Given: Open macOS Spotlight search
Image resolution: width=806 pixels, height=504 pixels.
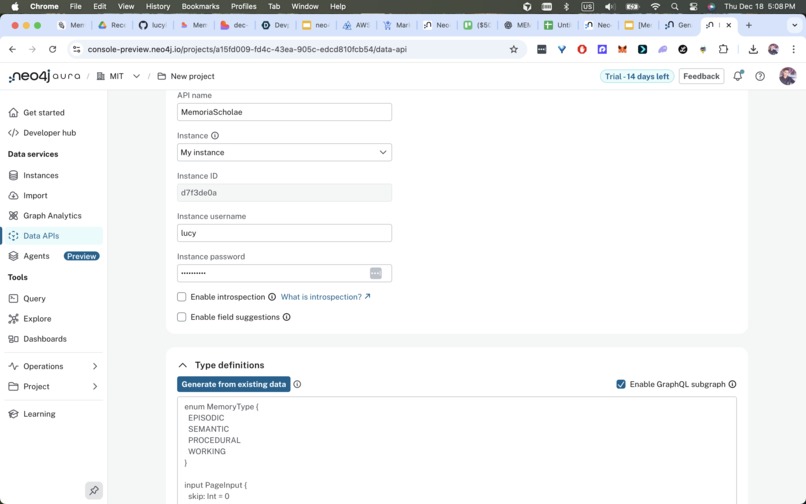Looking at the screenshot, I should point(674,6).
